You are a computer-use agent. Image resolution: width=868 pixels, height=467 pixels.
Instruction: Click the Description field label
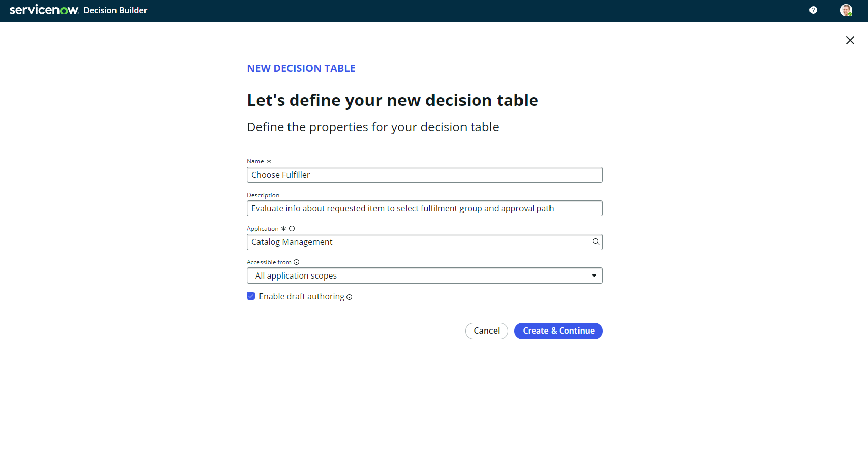point(263,195)
